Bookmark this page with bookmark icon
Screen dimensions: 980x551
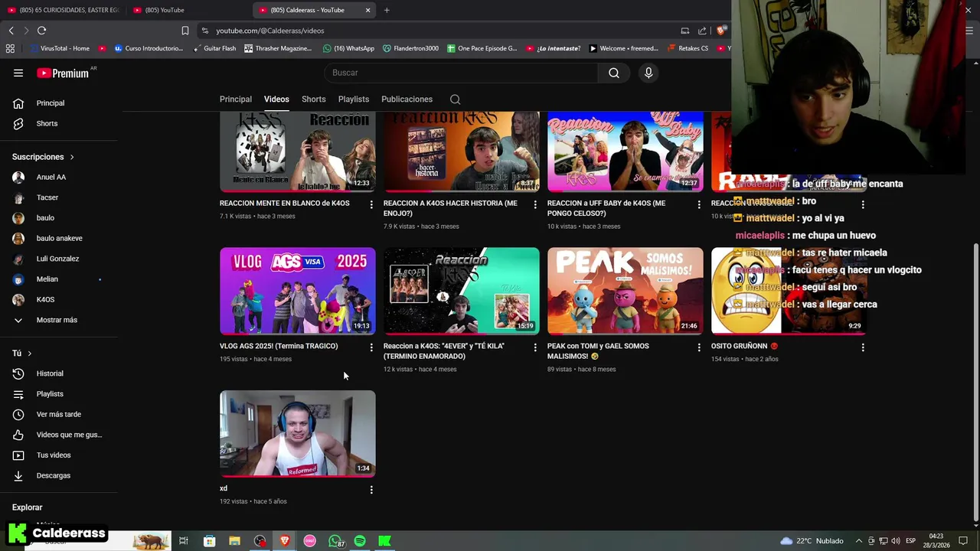pyautogui.click(x=185, y=31)
